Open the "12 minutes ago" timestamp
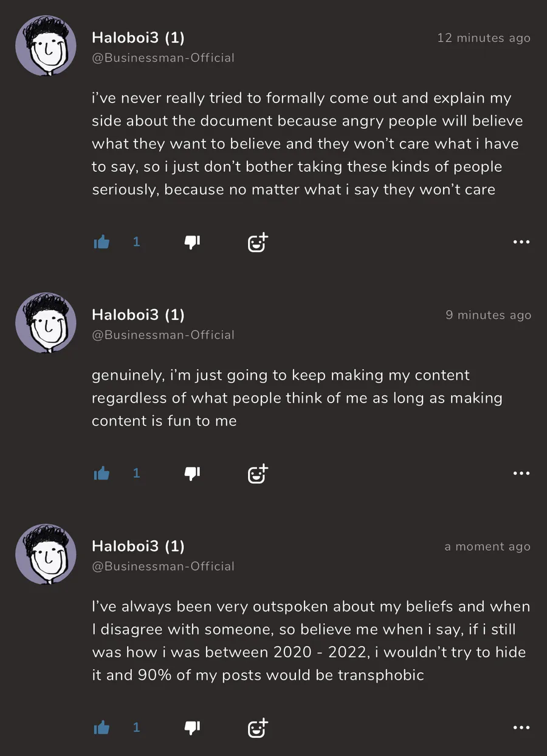The height and width of the screenshot is (756, 547). coord(484,38)
